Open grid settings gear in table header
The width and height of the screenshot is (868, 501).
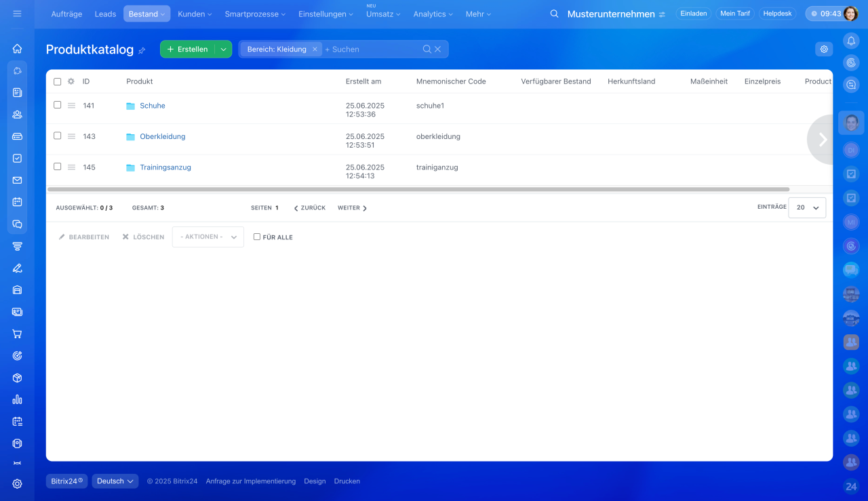(71, 81)
